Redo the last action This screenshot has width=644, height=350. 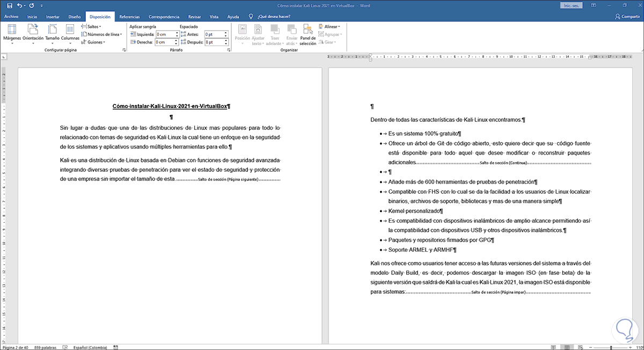point(33,5)
